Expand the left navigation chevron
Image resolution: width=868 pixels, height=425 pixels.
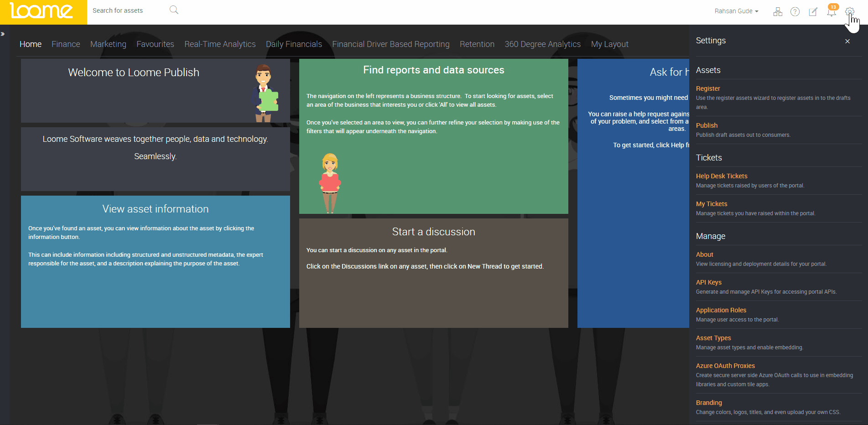point(3,34)
